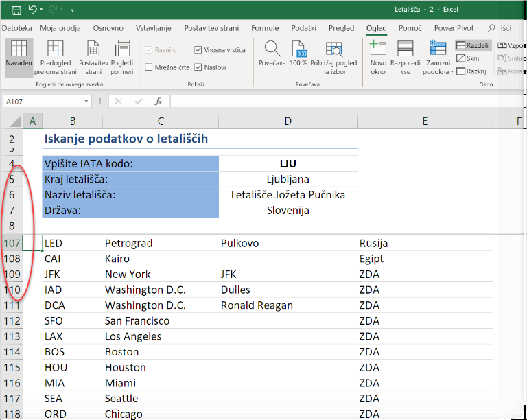Image resolution: width=527 pixels, height=420 pixels.
Task: Toggle the Razdeli split button
Action: coord(473,45)
